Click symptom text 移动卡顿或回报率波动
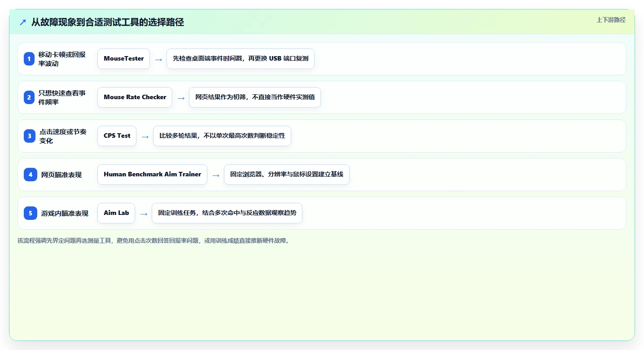 62,59
